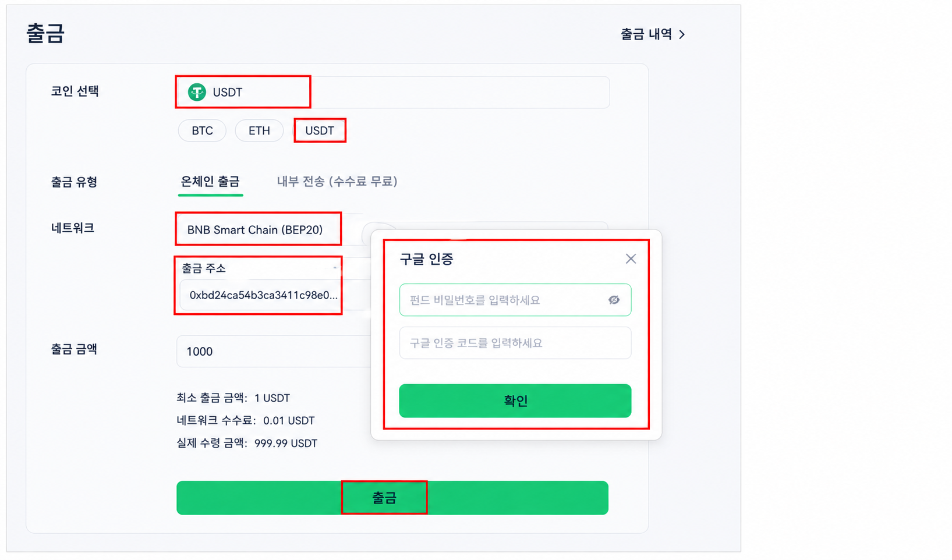952x560 pixels.
Task: Focus the fund password input field
Action: (x=515, y=300)
